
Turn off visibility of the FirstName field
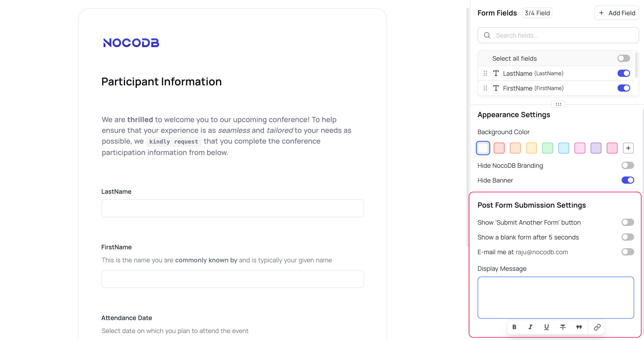coord(624,88)
